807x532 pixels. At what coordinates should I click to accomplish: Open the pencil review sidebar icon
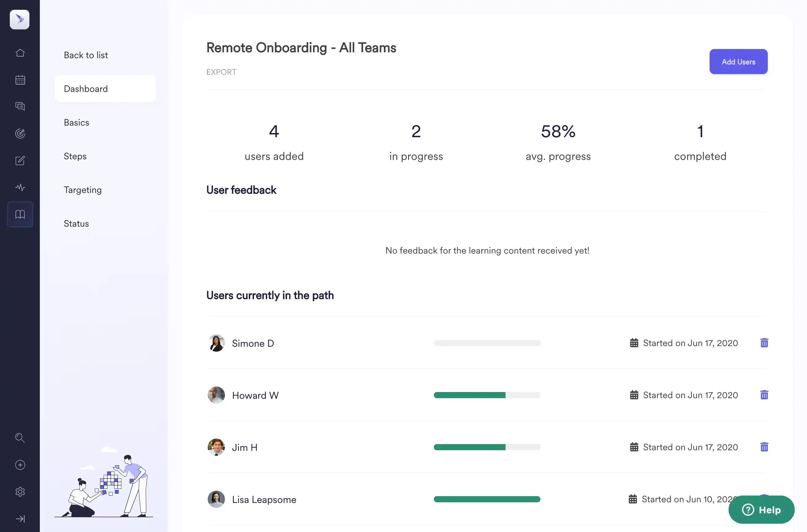pos(20,160)
